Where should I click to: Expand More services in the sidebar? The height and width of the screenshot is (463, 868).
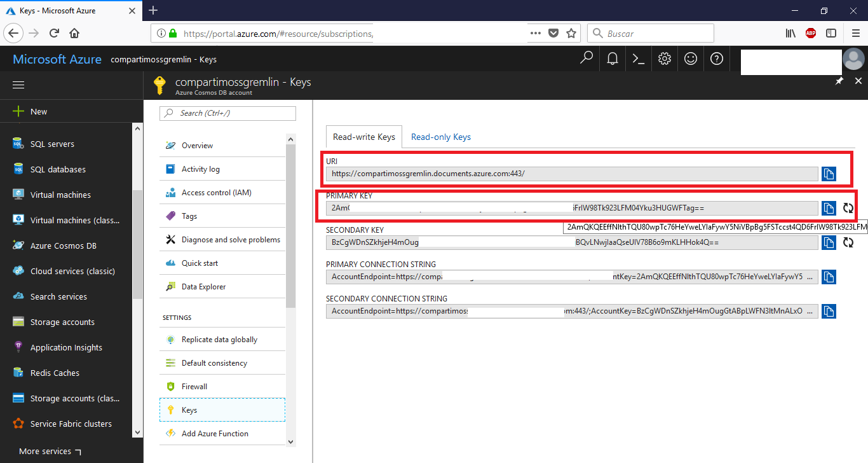pos(44,451)
